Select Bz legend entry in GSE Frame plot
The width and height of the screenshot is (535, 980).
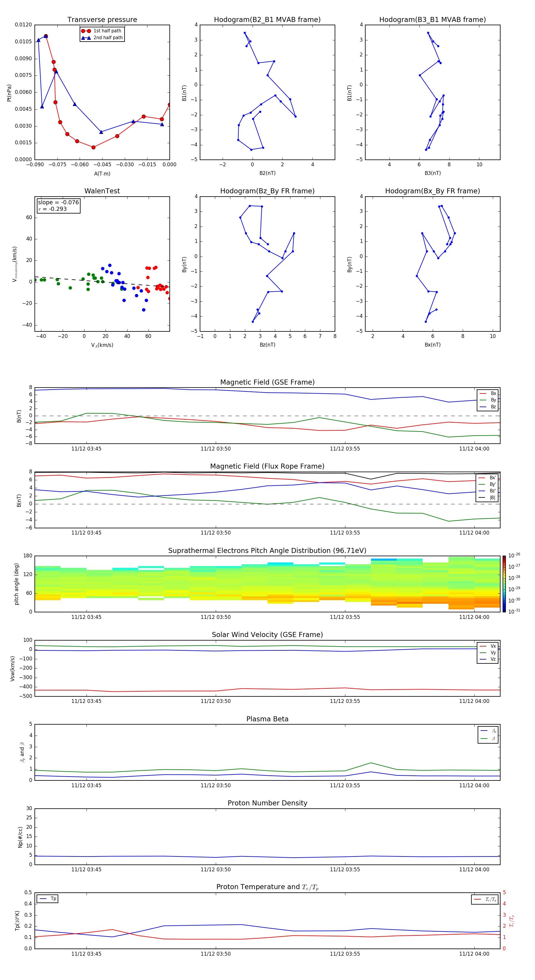[488, 407]
